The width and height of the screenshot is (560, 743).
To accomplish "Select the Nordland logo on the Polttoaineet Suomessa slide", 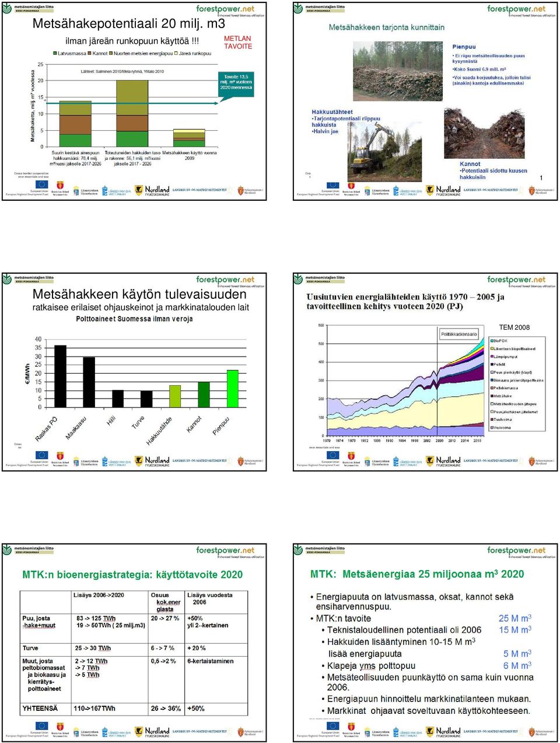I will coord(152,461).
